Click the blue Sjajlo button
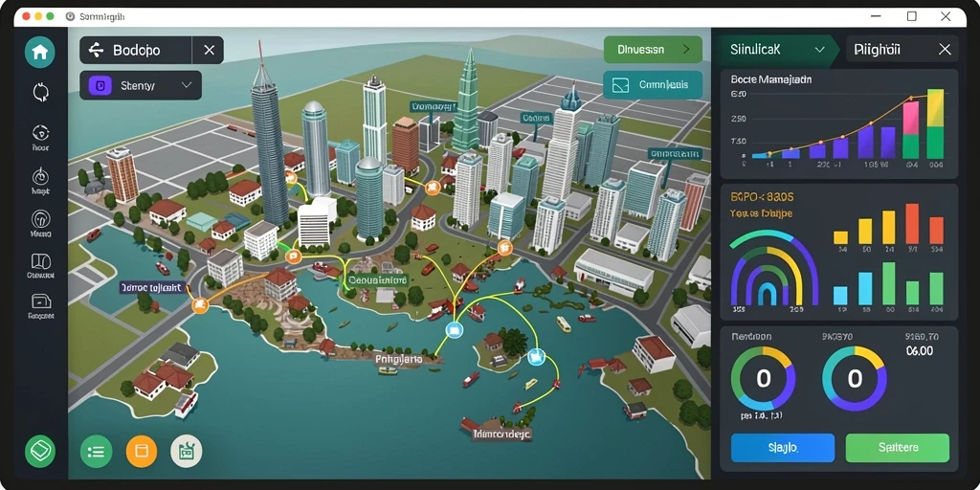 tap(783, 448)
